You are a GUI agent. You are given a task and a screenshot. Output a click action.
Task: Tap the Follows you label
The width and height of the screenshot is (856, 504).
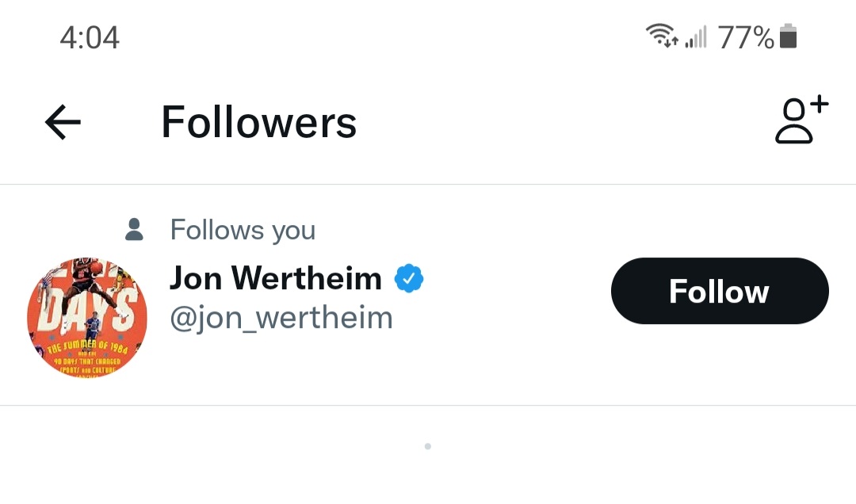click(243, 230)
